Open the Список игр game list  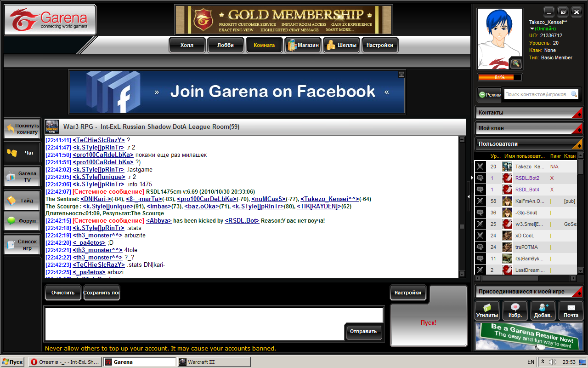22,245
